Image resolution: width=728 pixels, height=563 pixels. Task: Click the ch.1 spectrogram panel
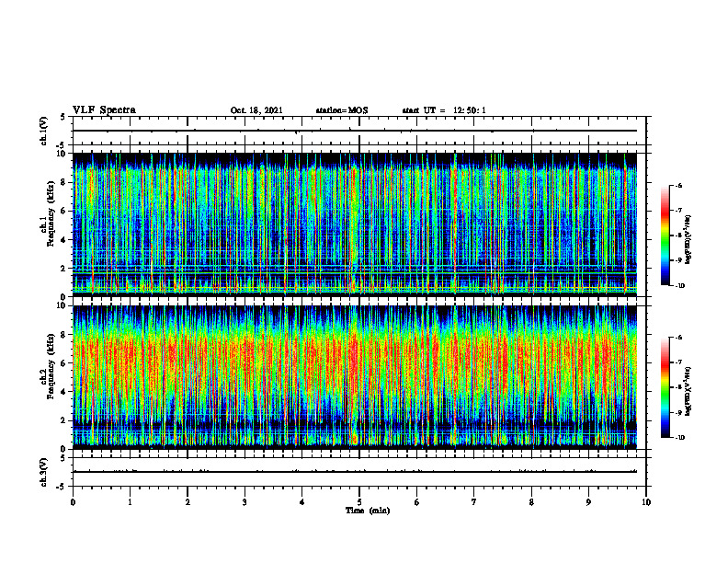pyautogui.click(x=355, y=224)
